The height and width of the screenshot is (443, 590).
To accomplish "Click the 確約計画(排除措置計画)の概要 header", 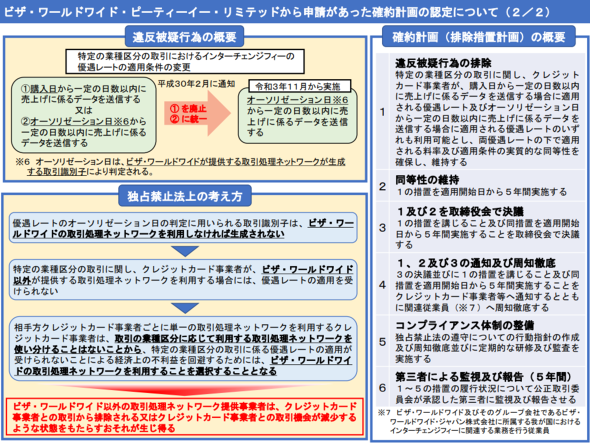I will pyautogui.click(x=479, y=37).
